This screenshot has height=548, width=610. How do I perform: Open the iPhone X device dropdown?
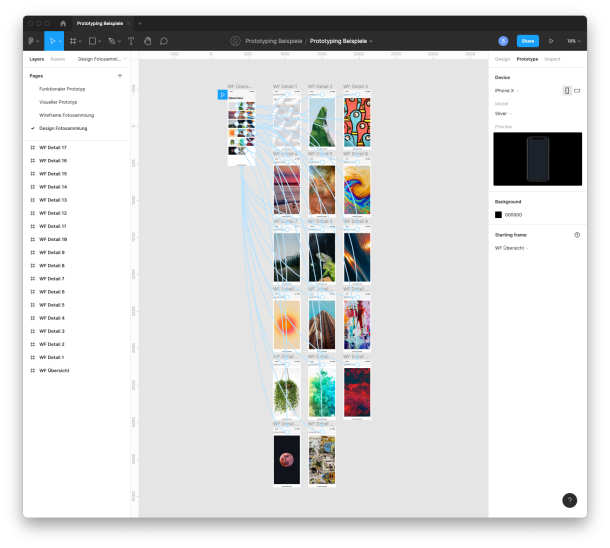(x=505, y=90)
